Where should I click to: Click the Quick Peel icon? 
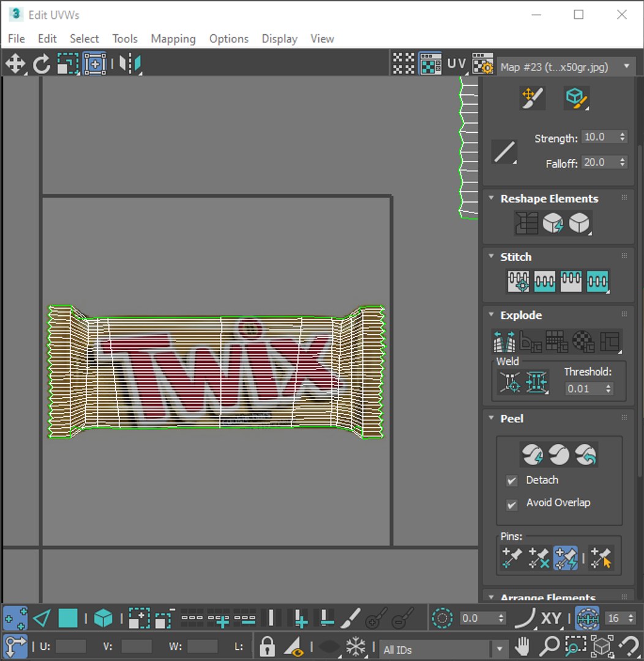[533, 455]
